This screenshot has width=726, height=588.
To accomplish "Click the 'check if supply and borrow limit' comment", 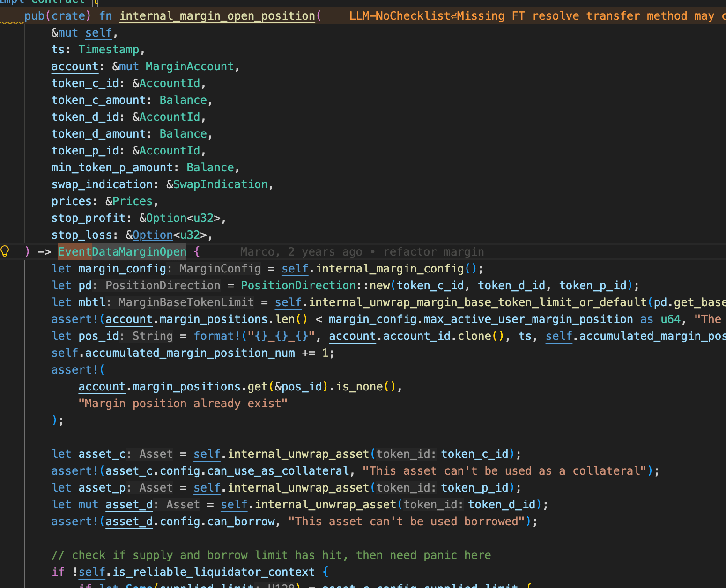I will coord(271,555).
